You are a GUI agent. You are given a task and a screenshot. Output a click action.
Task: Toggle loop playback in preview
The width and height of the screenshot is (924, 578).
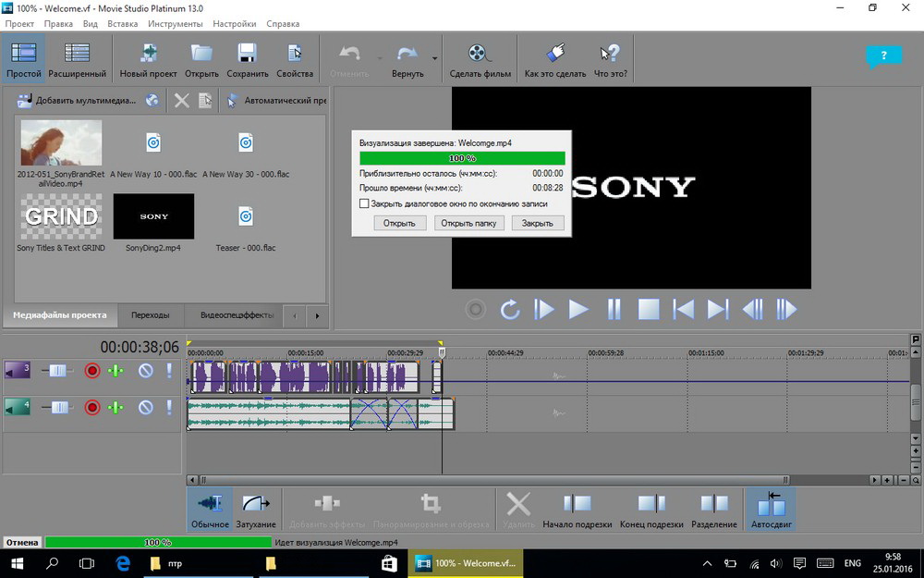pos(510,309)
